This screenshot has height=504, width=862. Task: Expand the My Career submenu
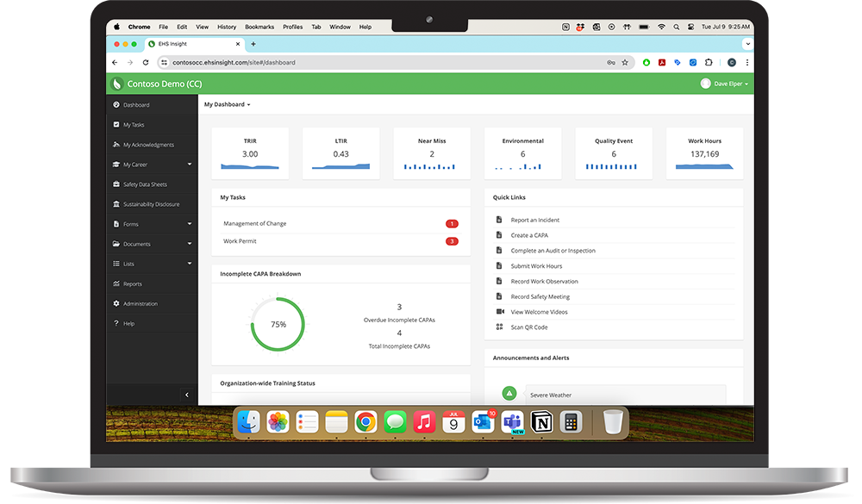point(190,165)
